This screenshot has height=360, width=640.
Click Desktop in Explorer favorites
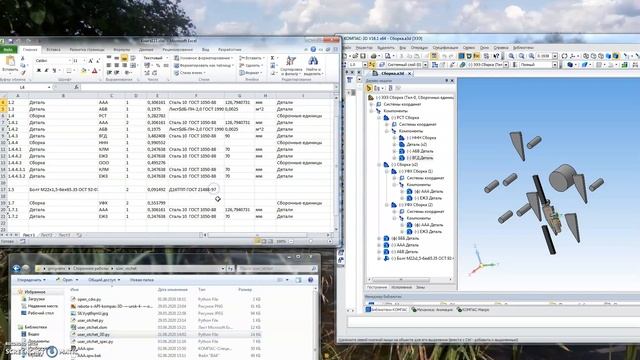point(40,313)
